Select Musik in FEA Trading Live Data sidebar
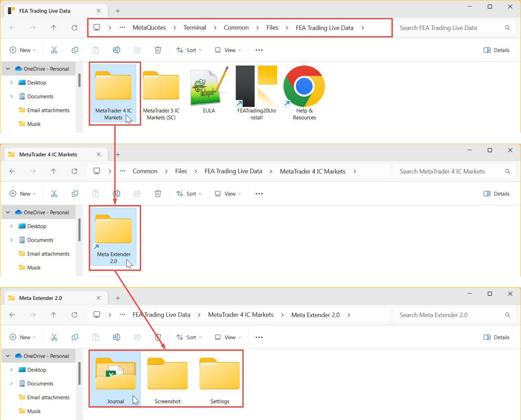The height and width of the screenshot is (420, 521). pyautogui.click(x=34, y=124)
